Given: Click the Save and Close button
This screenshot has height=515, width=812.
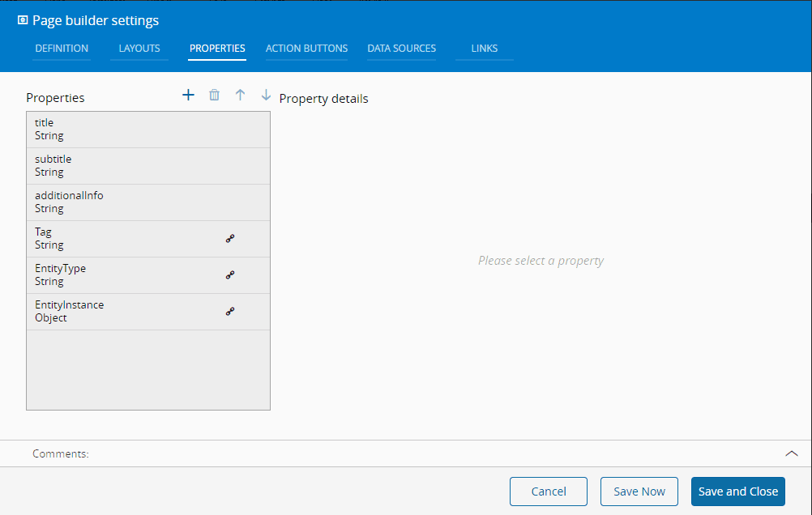Looking at the screenshot, I should [x=738, y=492].
